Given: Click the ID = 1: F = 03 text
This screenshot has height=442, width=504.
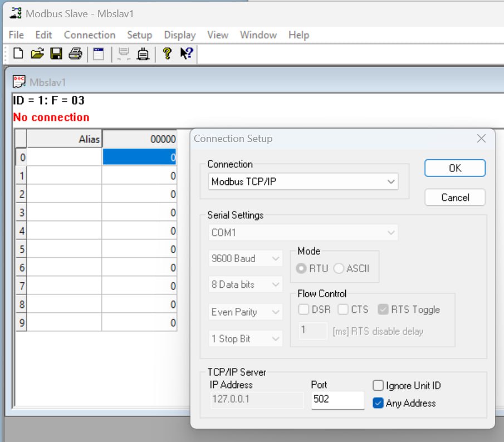Looking at the screenshot, I should (x=48, y=100).
